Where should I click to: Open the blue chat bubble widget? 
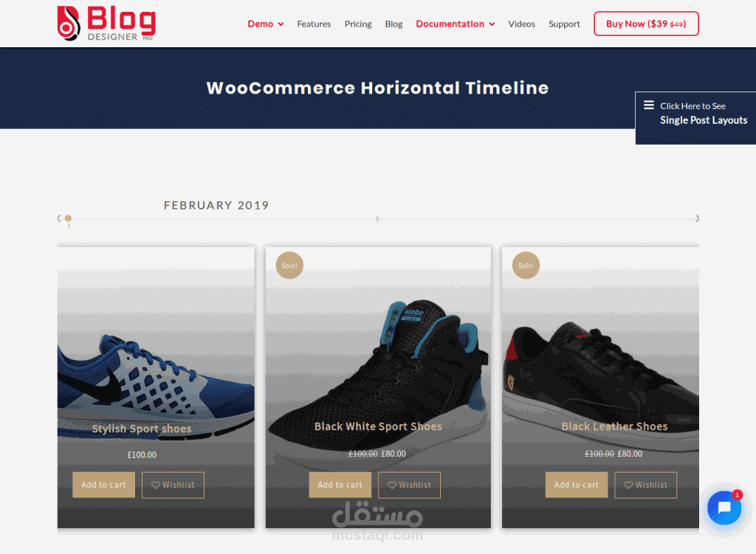pyautogui.click(x=724, y=508)
